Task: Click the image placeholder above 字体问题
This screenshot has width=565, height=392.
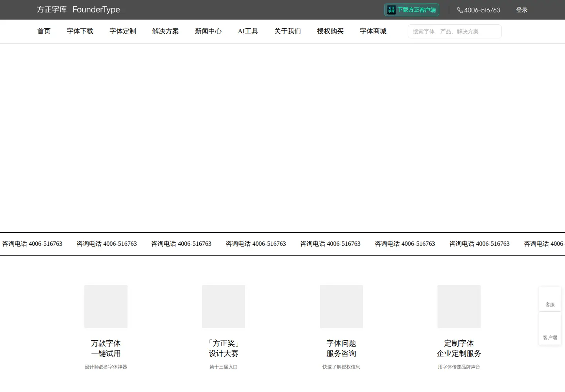Action: coord(341,307)
